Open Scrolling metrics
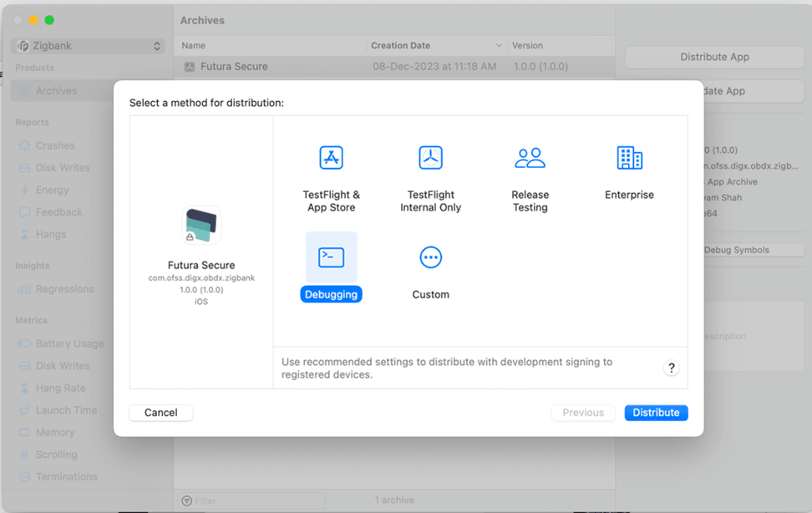 coord(57,455)
